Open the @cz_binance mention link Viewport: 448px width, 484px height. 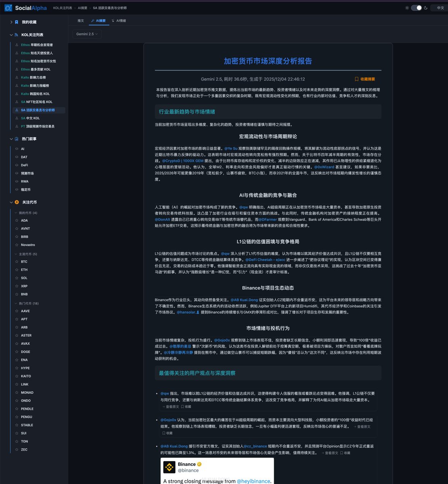tap(255, 446)
